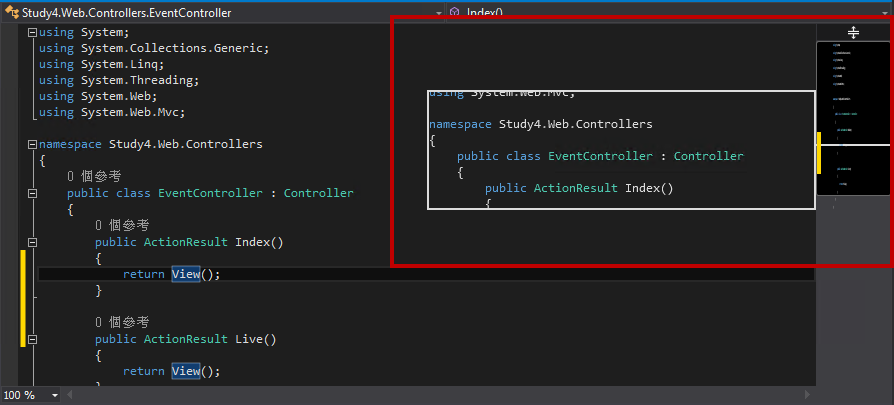Image resolution: width=894 pixels, height=405 pixels.
Task: Collapse the Live() method block
Action: click(x=32, y=339)
